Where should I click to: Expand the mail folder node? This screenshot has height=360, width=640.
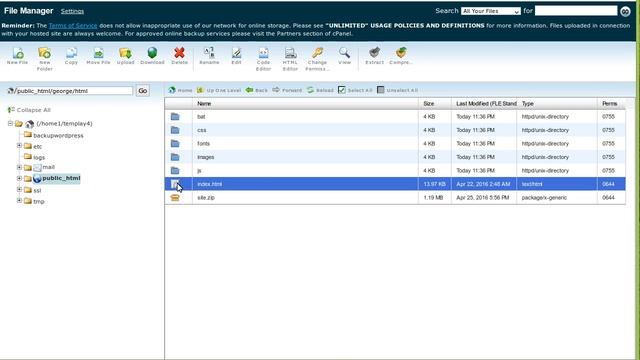tap(19, 167)
